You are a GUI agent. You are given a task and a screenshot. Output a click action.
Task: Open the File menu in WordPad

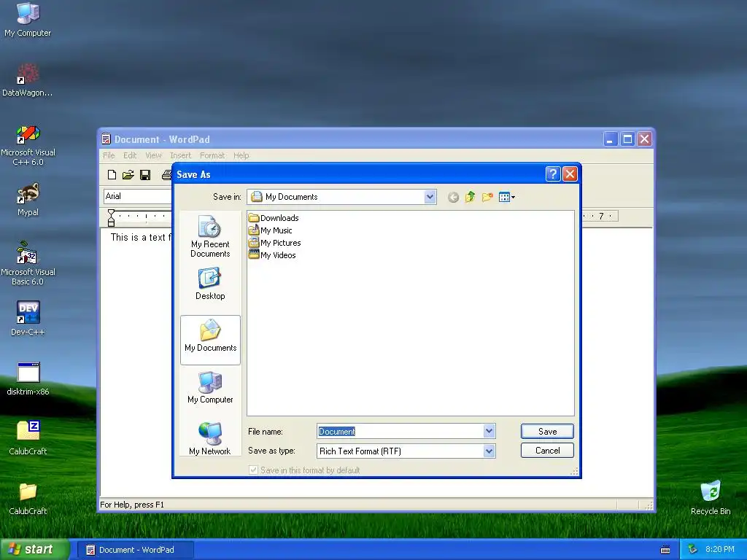tap(109, 155)
